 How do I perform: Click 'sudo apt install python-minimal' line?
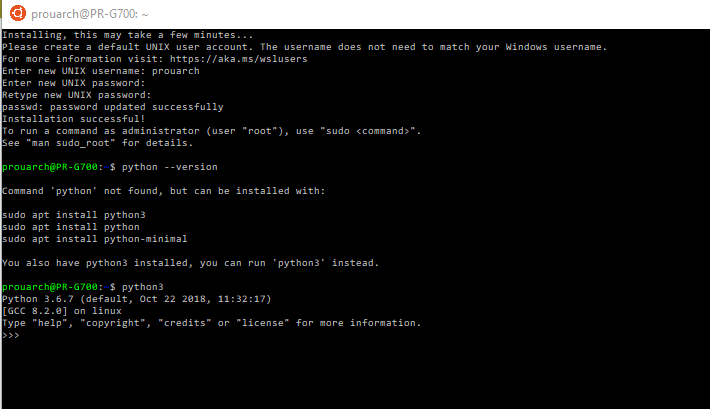95,239
